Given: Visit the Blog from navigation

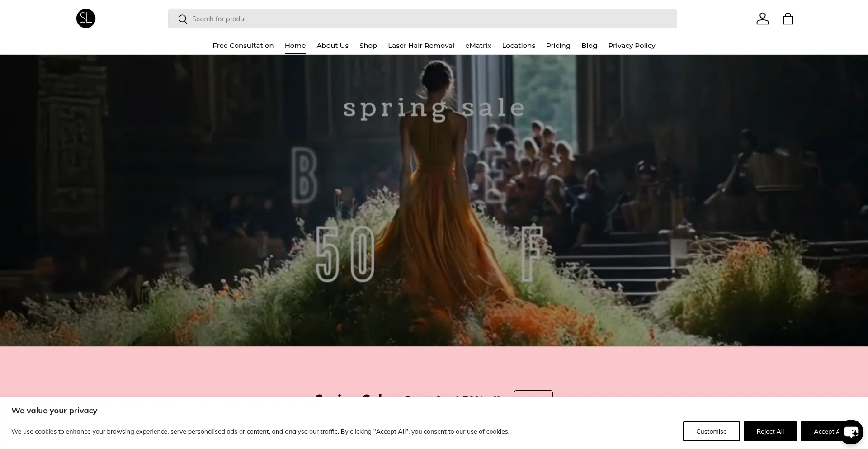Looking at the screenshot, I should [589, 46].
